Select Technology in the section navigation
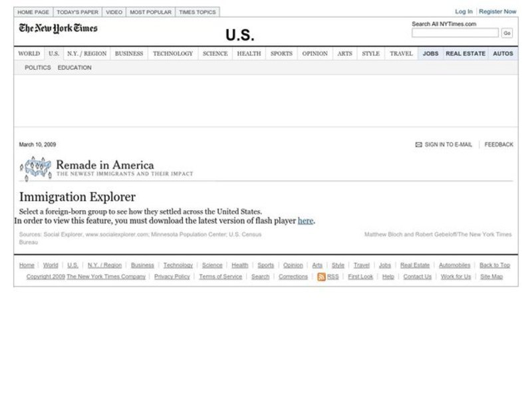This screenshot has height=399, width=532. (173, 54)
